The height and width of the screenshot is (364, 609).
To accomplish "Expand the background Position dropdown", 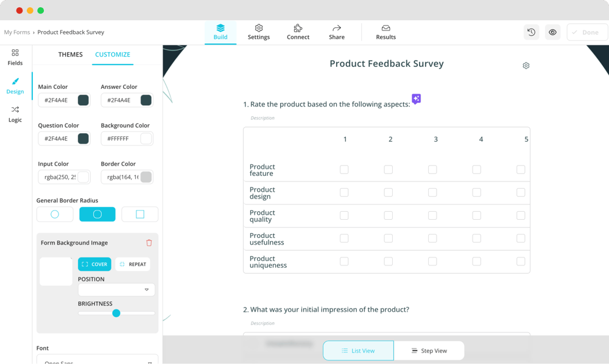I will click(x=116, y=290).
